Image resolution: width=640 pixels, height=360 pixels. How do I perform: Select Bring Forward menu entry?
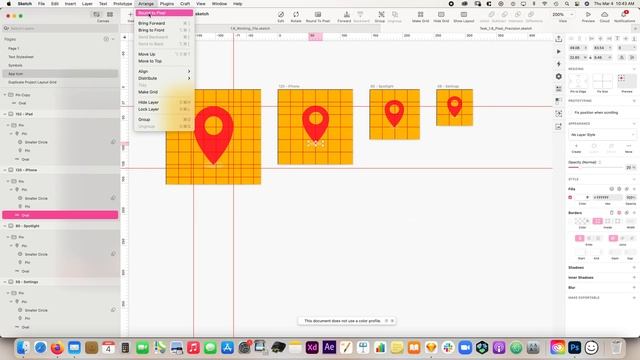pyautogui.click(x=164, y=23)
